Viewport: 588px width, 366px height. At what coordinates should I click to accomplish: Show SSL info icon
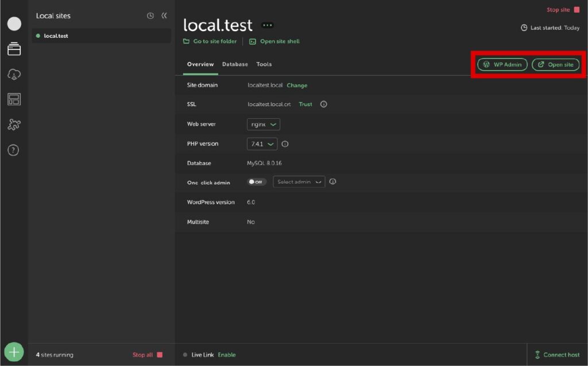(x=324, y=104)
